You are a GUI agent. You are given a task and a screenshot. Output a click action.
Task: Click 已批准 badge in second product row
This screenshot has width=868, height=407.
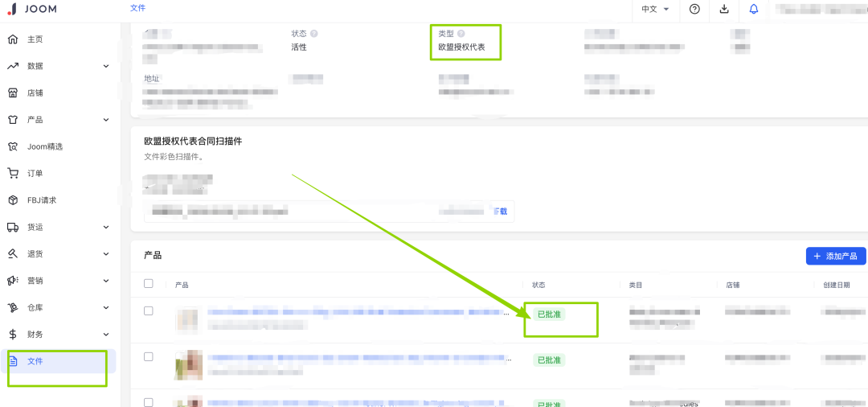click(x=550, y=360)
